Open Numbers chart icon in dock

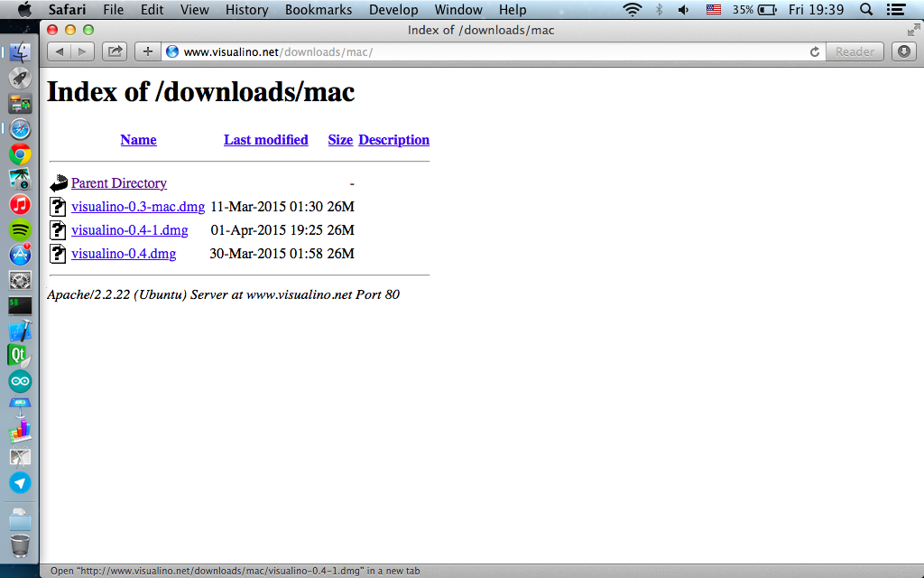pyautogui.click(x=20, y=432)
